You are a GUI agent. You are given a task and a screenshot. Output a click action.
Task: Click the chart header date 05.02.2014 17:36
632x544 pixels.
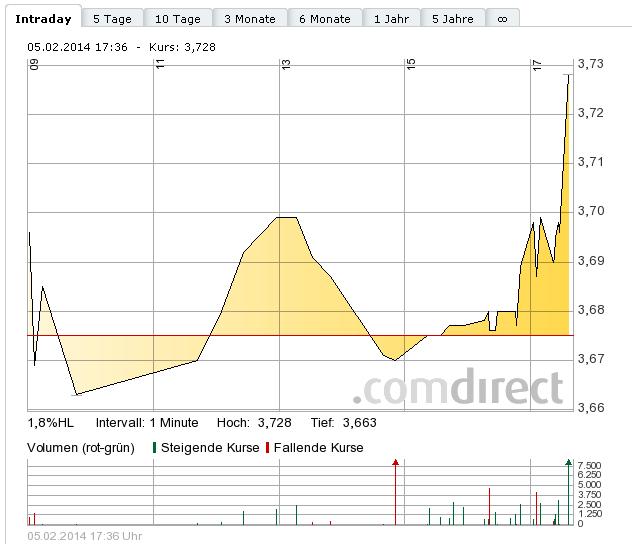[x=77, y=47]
